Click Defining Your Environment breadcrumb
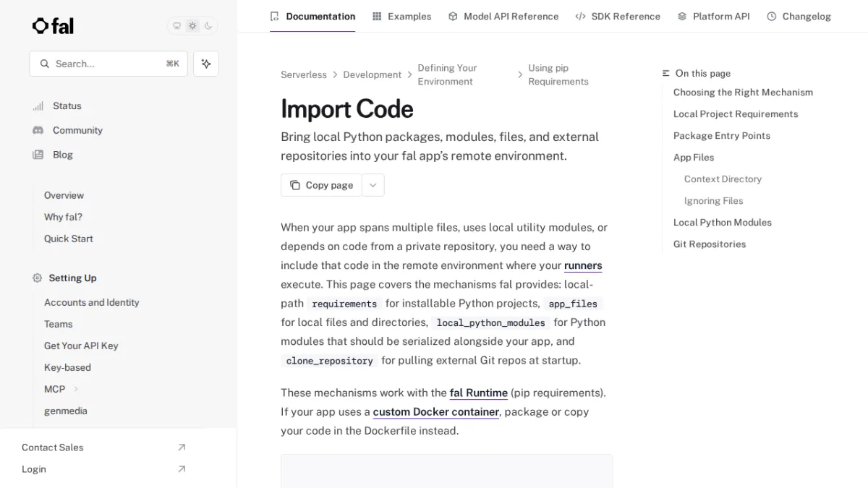868x488 pixels. click(447, 74)
